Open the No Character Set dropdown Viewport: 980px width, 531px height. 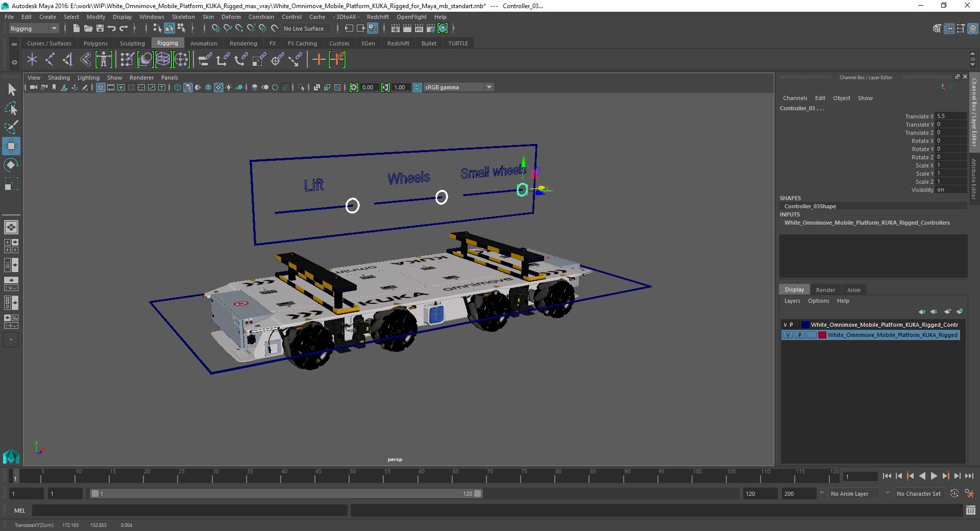tap(919, 494)
